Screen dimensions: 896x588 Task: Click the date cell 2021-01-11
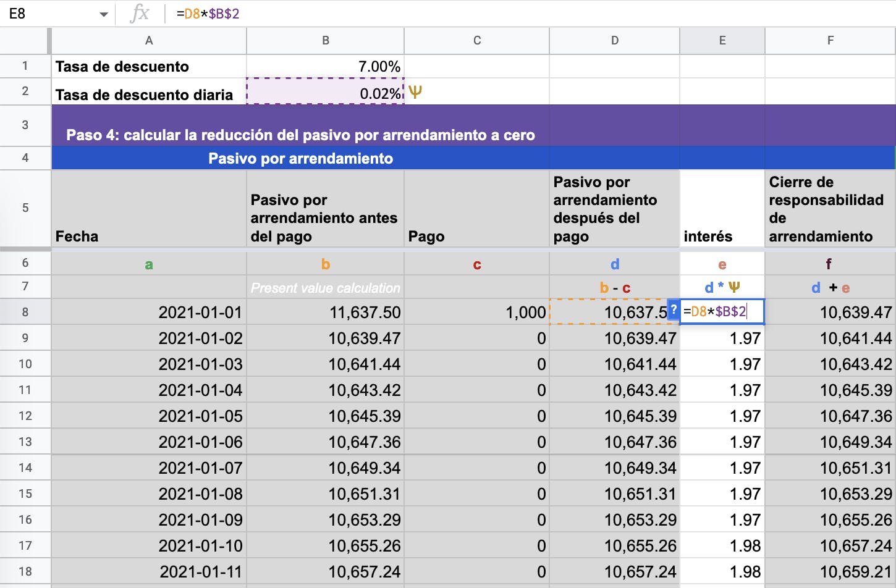pyautogui.click(x=149, y=571)
